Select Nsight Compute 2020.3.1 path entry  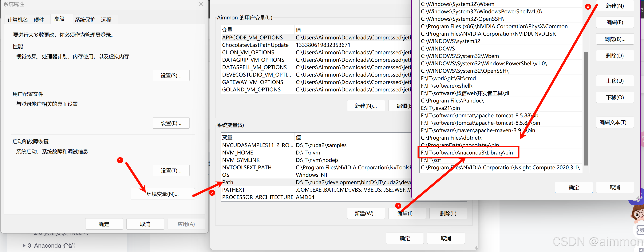pyautogui.click(x=501, y=167)
